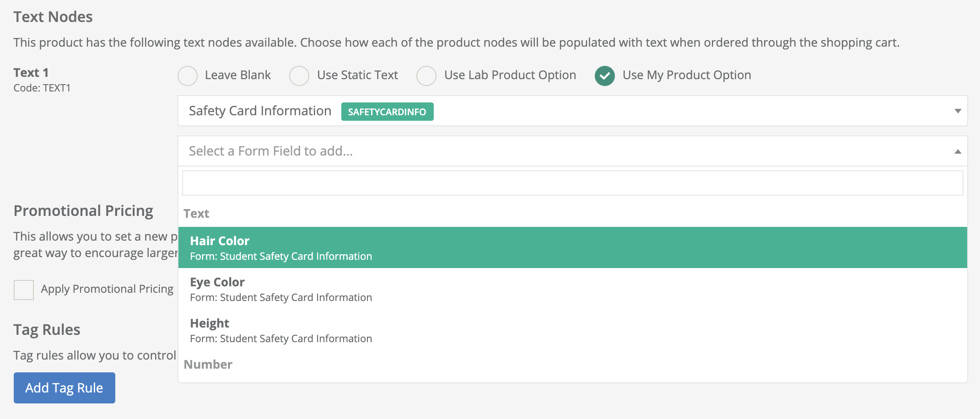
Task: Click the Use My Product Option label
Action: [687, 75]
